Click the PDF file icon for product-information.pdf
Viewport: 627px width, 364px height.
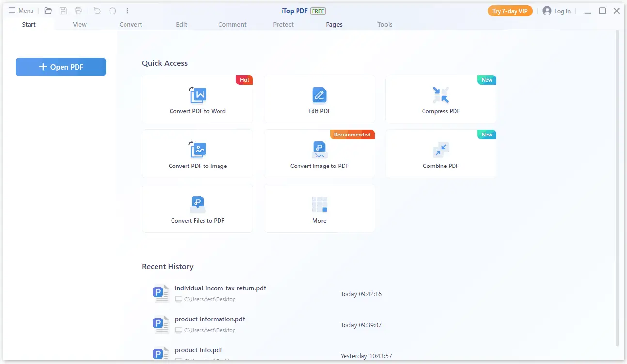coord(160,324)
